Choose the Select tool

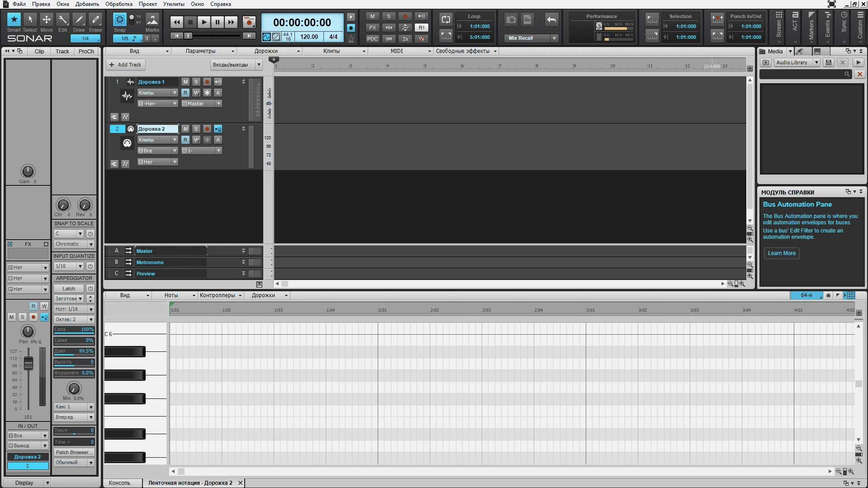(x=30, y=20)
